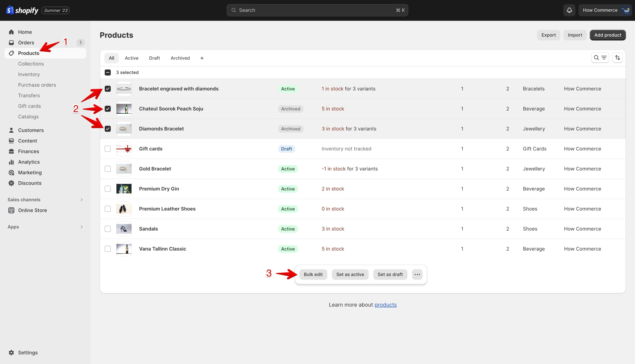The image size is (635, 364).
Task: Open Chateul Soorok Peach Soju thumbnail
Action: [x=124, y=109]
